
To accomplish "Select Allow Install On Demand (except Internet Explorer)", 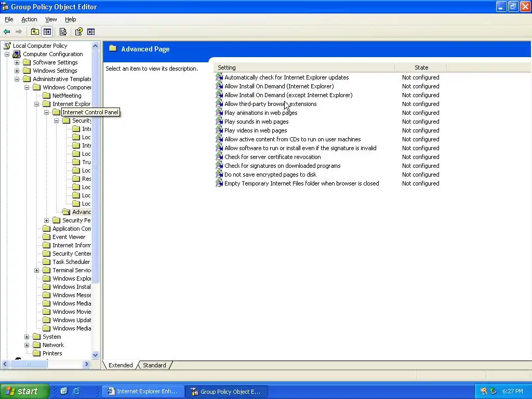I will (288, 95).
